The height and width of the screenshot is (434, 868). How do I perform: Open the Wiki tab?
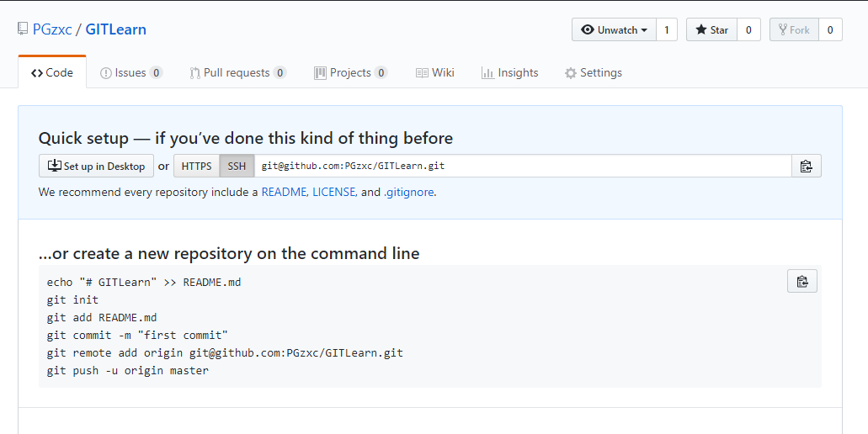(435, 72)
